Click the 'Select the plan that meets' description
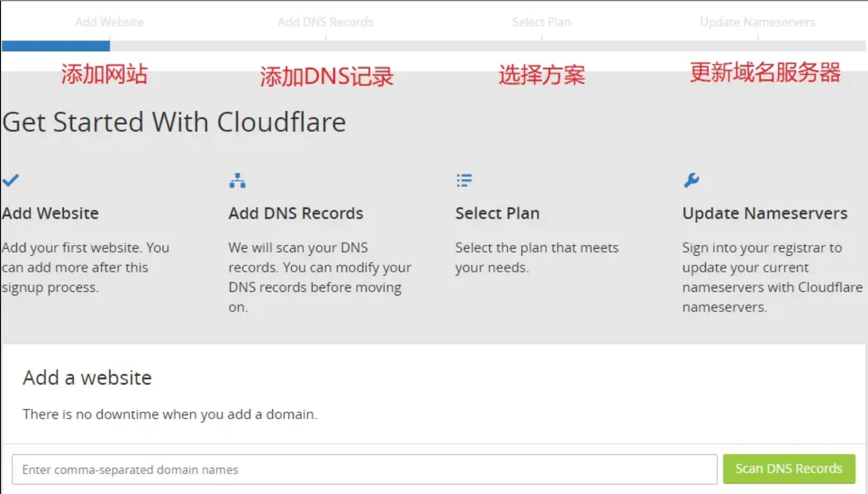The width and height of the screenshot is (868, 494). pyautogui.click(x=537, y=257)
